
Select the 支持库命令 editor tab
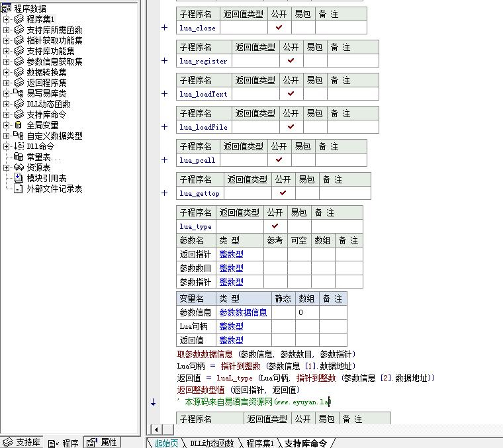tap(305, 443)
